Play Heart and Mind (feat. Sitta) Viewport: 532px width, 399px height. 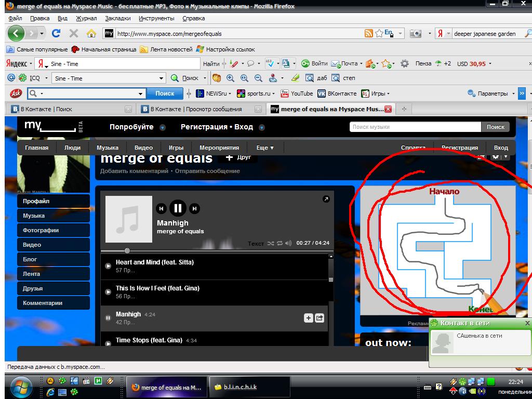pos(108,266)
